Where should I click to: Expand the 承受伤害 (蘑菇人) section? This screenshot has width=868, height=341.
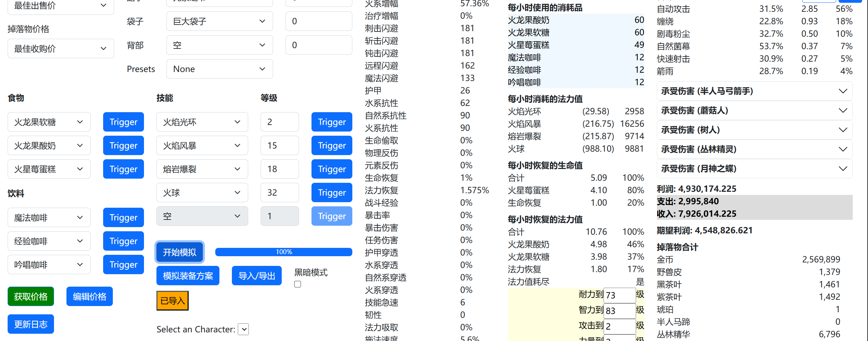[x=754, y=110]
